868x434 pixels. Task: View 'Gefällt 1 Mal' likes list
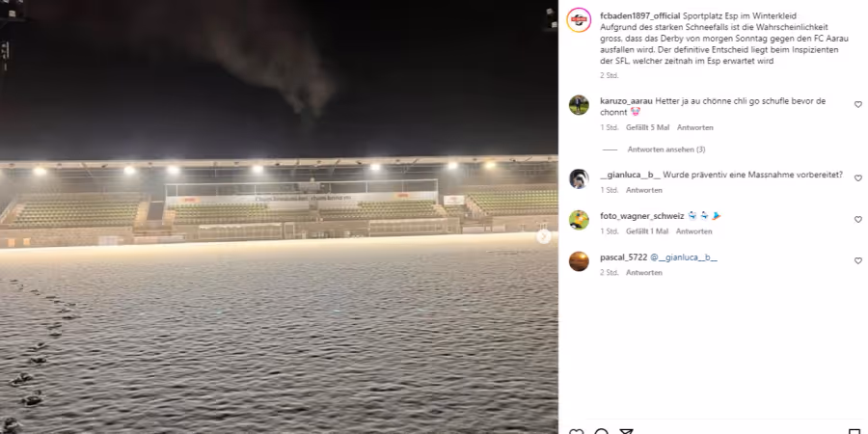tap(647, 231)
